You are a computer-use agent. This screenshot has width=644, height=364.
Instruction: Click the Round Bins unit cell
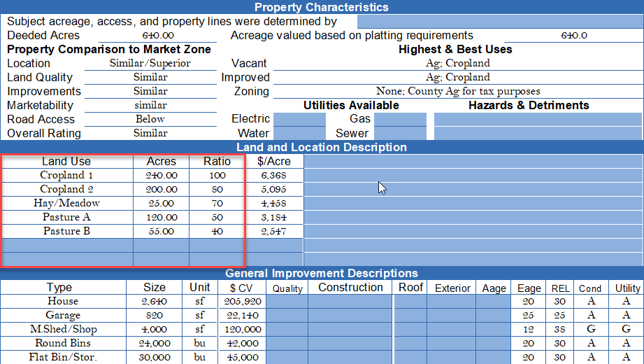(x=200, y=343)
